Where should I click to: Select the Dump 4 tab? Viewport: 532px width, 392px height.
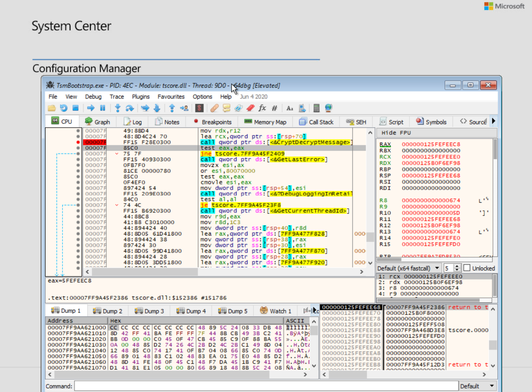click(x=191, y=311)
